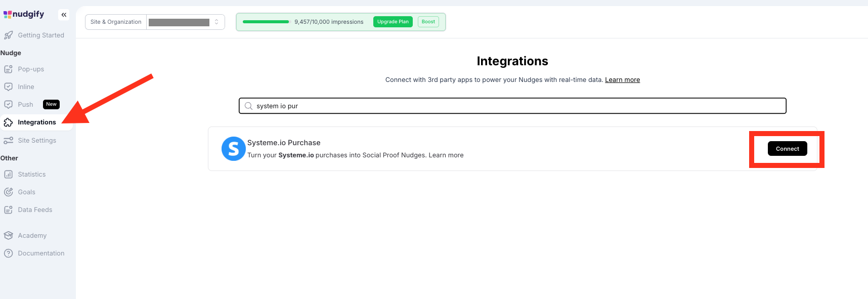868x299 pixels.
Task: Click the search magnifier icon
Action: point(248,106)
